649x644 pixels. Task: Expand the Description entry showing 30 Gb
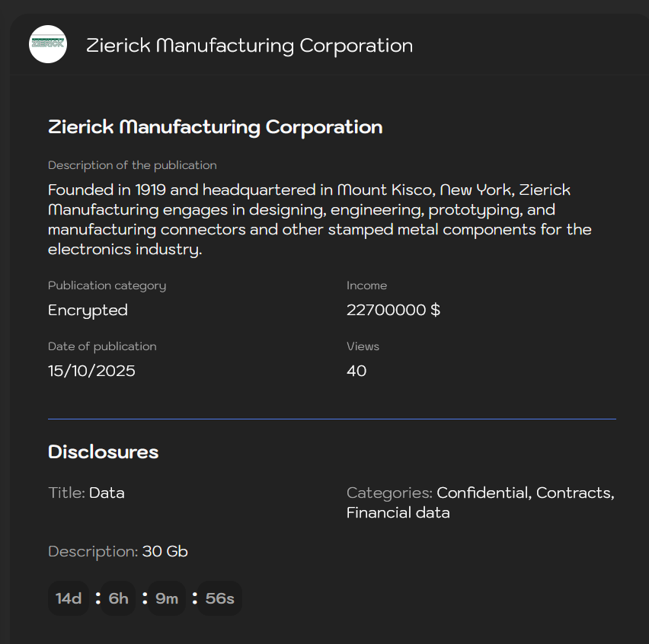tap(165, 551)
